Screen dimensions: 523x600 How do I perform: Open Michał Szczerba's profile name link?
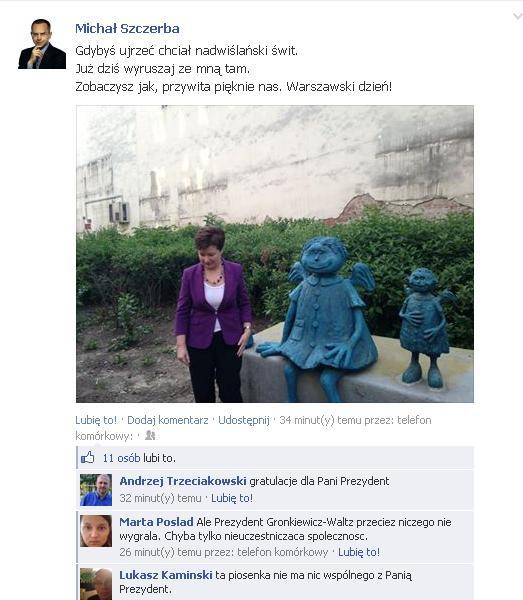coord(127,28)
